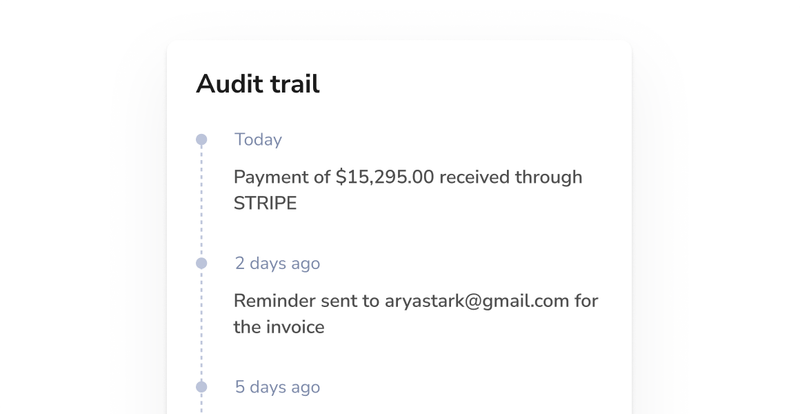Click dashed line between Today and 2 days ago
This screenshot has width=800, height=414.
coord(201,202)
